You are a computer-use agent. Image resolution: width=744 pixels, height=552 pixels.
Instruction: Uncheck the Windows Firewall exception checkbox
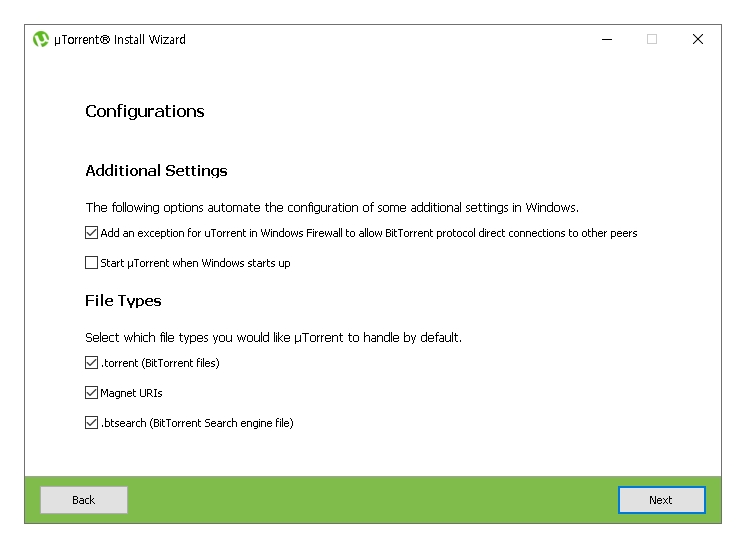91,233
